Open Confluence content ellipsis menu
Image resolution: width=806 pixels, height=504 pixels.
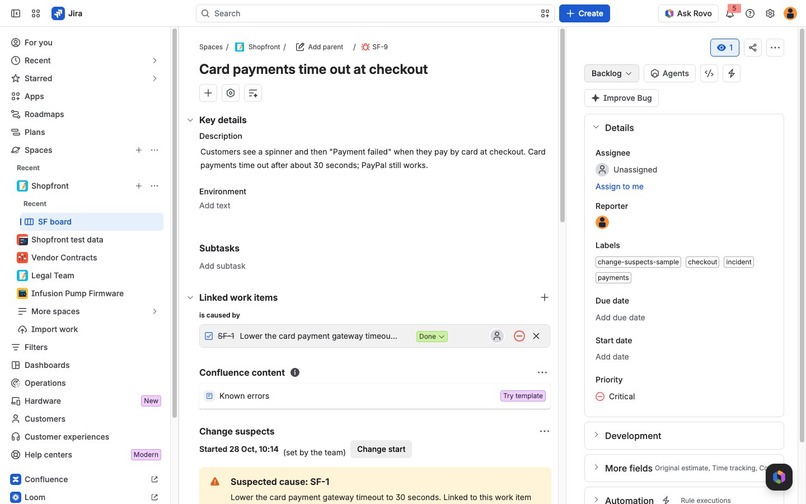[x=542, y=372]
